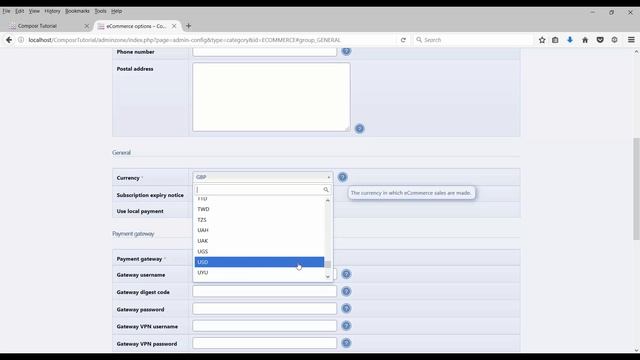Image resolution: width=640 pixels, height=360 pixels.
Task: Open a new tab with plus button
Action: [x=189, y=26]
